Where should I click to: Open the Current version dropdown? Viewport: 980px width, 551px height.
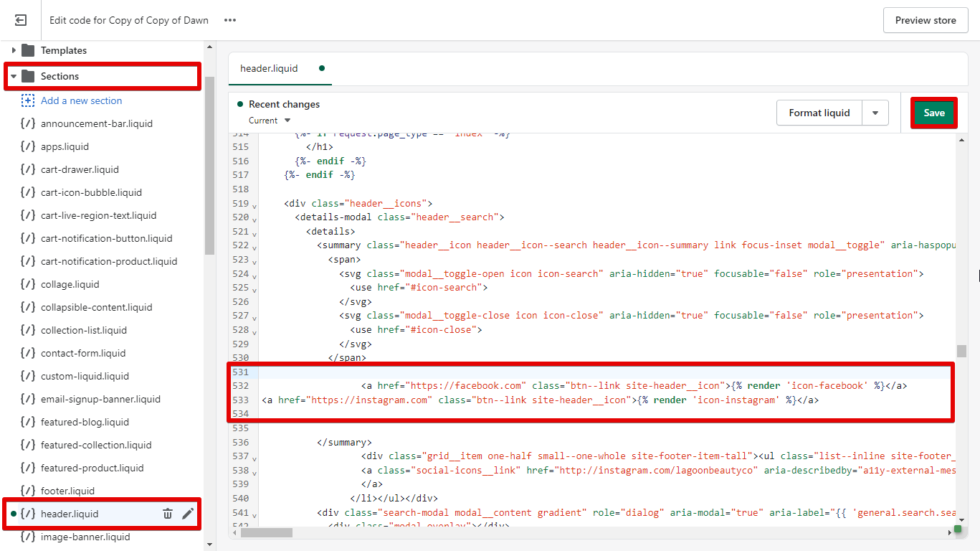tap(270, 121)
